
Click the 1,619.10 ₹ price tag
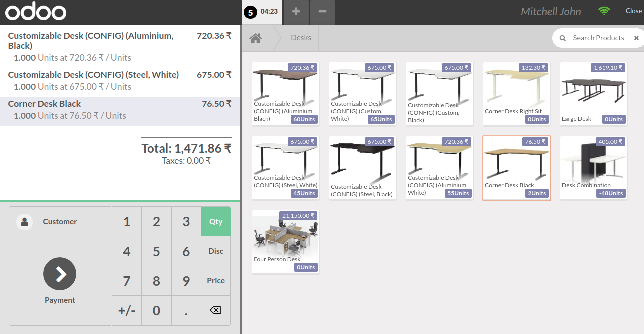coord(609,68)
